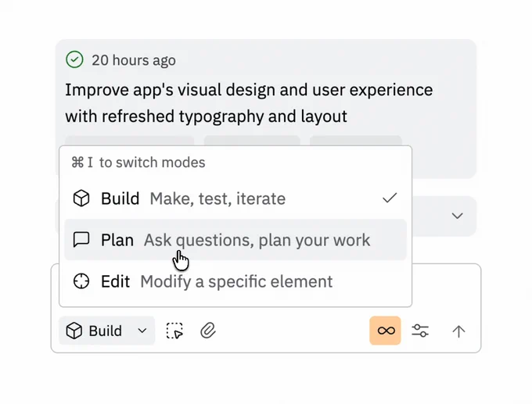Click the '20 hours ago' timestamp
532x404 pixels.
(x=134, y=60)
